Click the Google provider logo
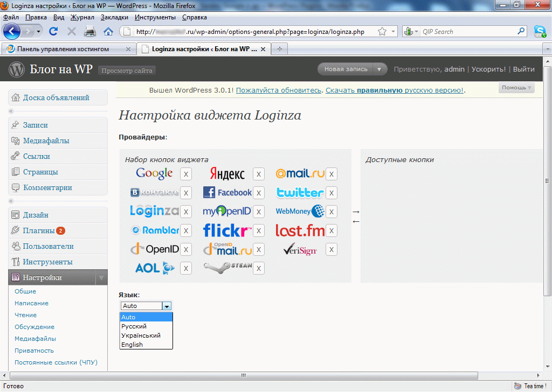The width and height of the screenshot is (552, 392). point(154,173)
